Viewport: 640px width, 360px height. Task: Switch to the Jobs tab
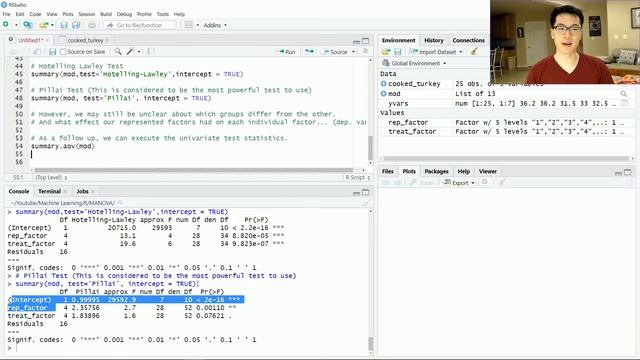pyautogui.click(x=82, y=191)
